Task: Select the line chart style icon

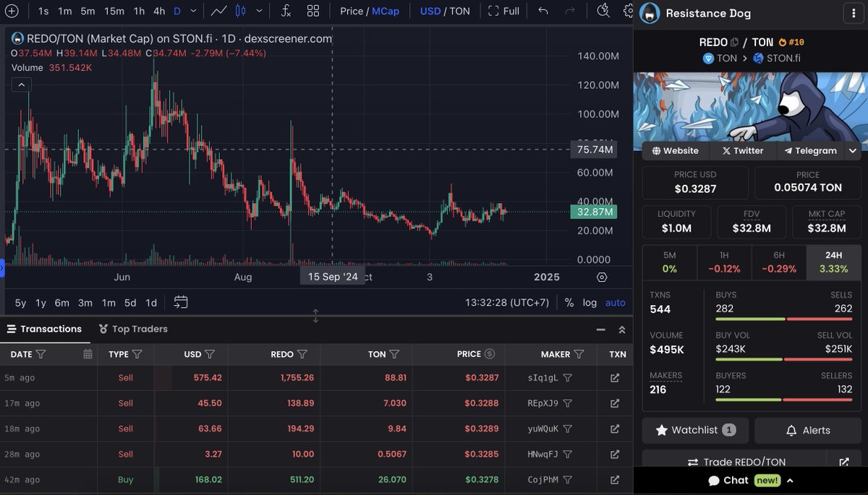Action: coord(218,10)
